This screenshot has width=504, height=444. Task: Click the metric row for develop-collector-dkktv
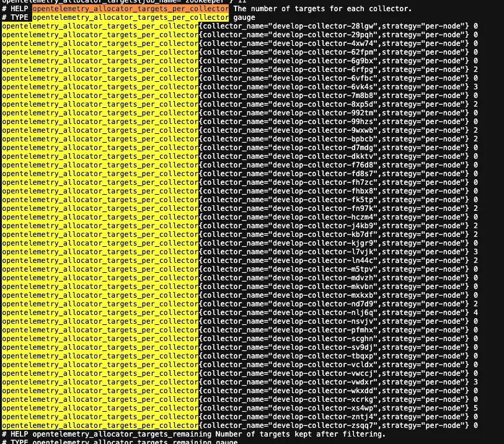tap(240, 156)
